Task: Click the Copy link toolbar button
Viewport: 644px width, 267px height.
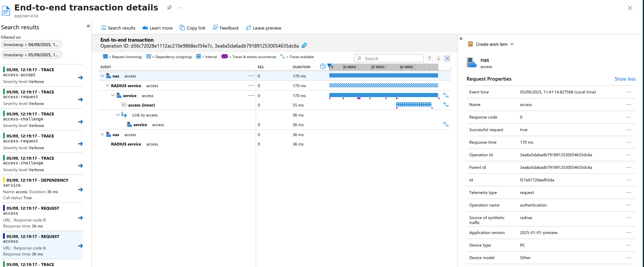Action: pos(192,28)
